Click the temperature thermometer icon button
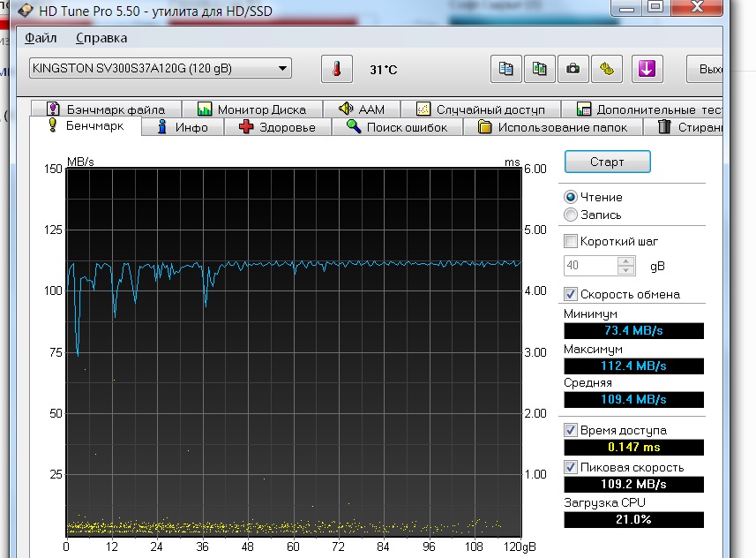The image size is (756, 558). click(336, 69)
